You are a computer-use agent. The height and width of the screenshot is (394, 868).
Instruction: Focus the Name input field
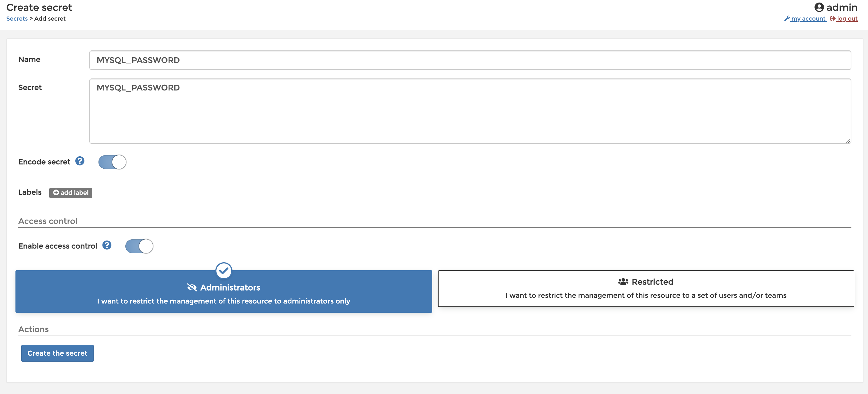point(470,60)
